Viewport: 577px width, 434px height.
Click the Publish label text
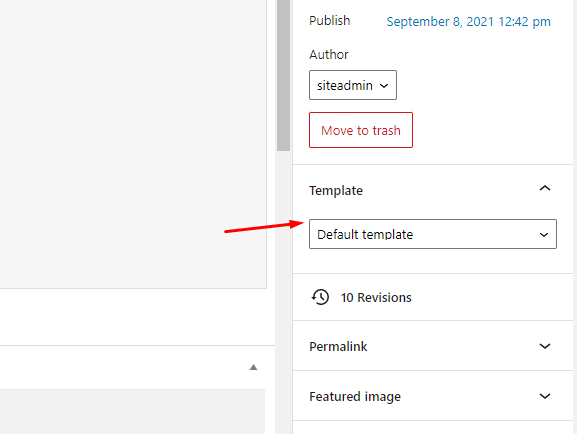[329, 21]
